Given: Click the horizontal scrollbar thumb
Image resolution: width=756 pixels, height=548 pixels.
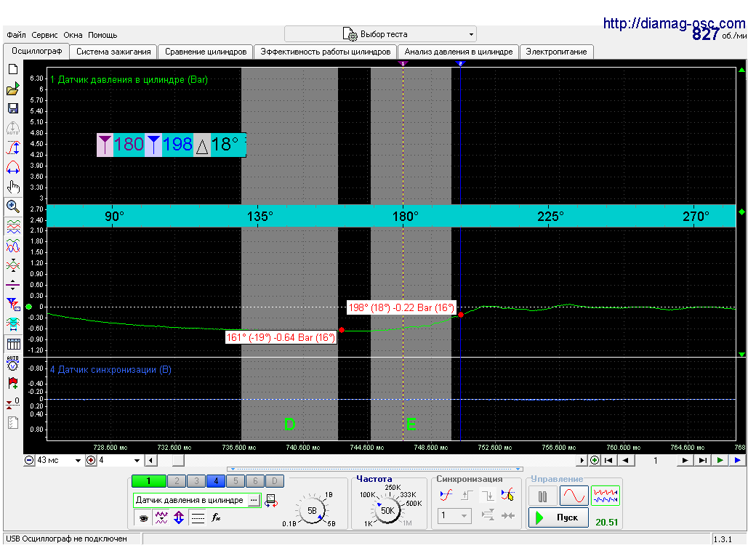Looking at the screenshot, I should [178, 461].
